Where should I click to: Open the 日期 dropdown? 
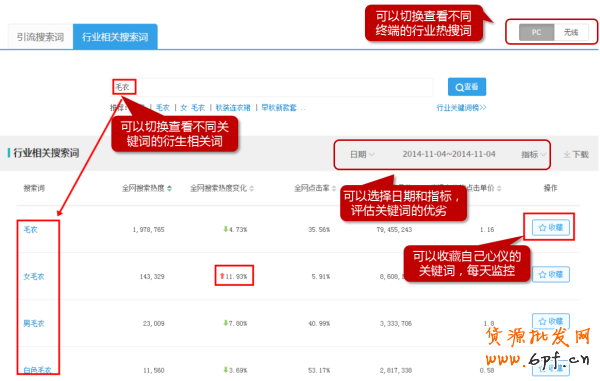(362, 155)
